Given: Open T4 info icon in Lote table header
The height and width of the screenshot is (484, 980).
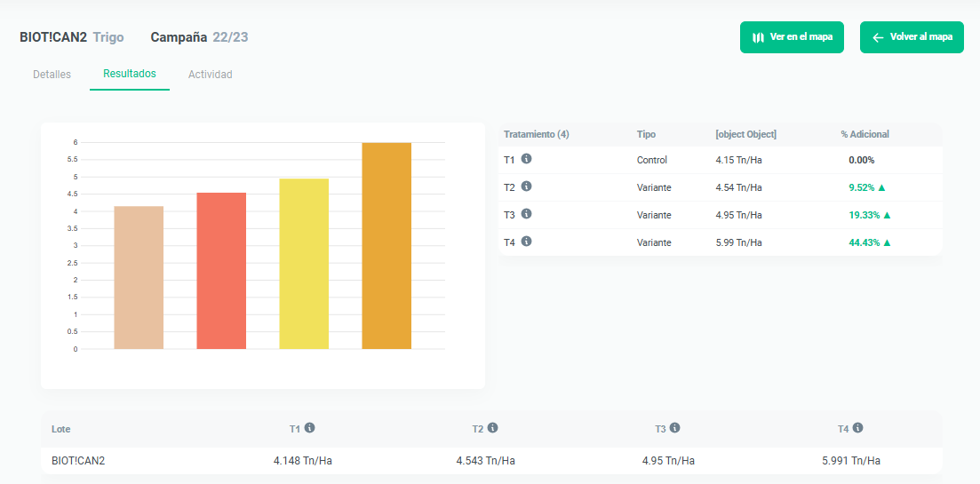Looking at the screenshot, I should pos(857,428).
